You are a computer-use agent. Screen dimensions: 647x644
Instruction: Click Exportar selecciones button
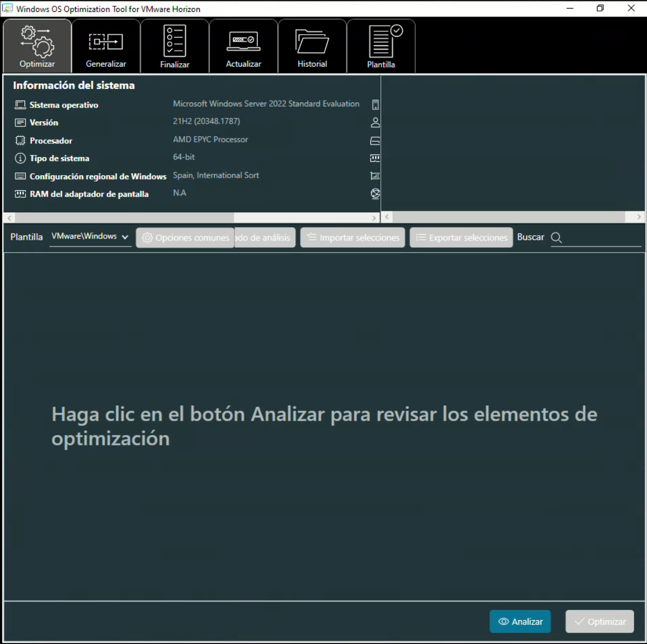click(461, 237)
